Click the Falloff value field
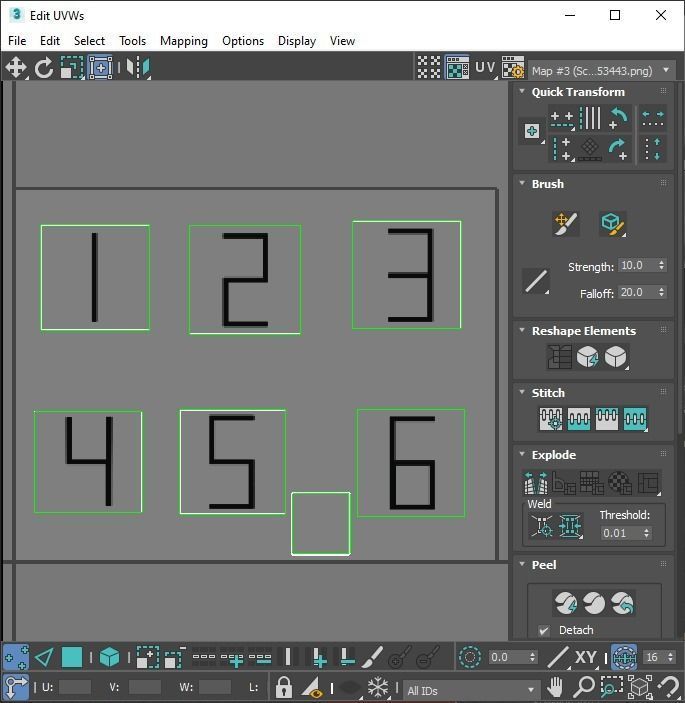This screenshot has height=703, width=685. (x=637, y=292)
